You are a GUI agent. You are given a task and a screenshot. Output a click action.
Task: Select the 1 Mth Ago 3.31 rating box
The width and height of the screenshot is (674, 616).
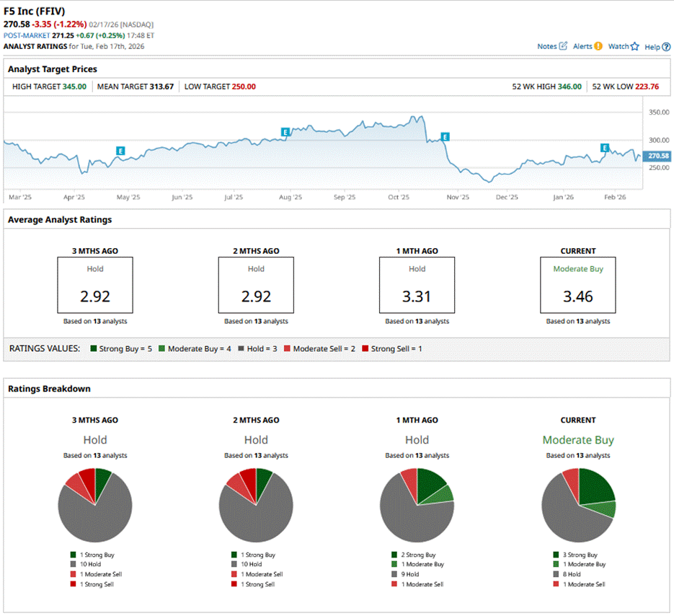[417, 285]
